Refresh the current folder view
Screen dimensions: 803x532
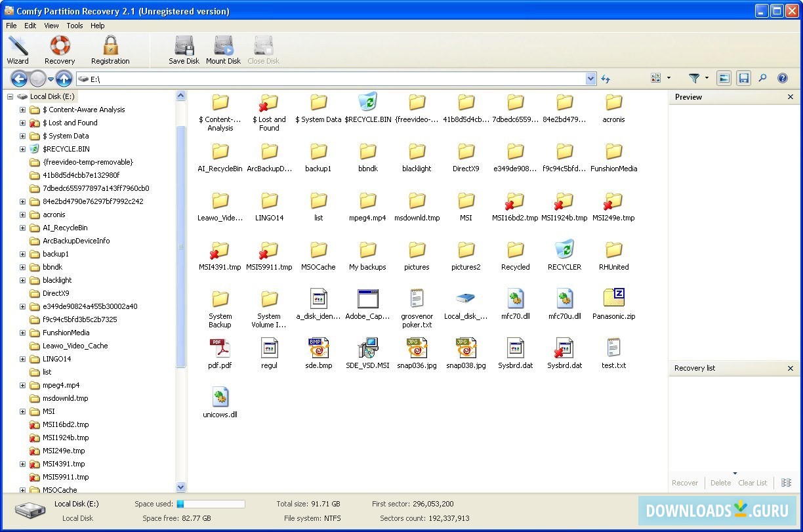(x=605, y=78)
